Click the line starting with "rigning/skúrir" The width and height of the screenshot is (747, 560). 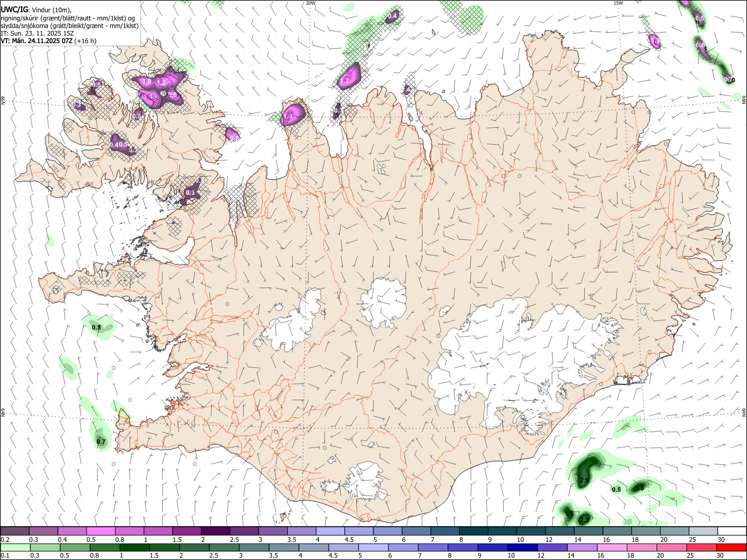(68, 18)
